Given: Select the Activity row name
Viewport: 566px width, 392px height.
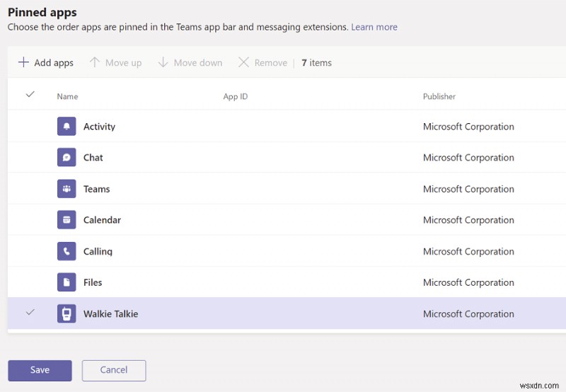Looking at the screenshot, I should (99, 127).
